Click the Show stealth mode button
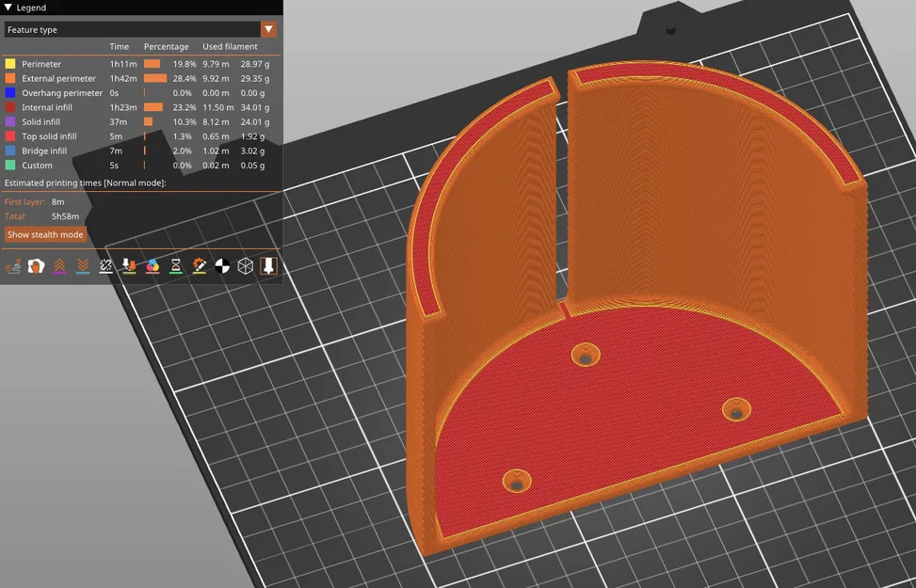This screenshot has height=588, width=916. pyautogui.click(x=45, y=235)
